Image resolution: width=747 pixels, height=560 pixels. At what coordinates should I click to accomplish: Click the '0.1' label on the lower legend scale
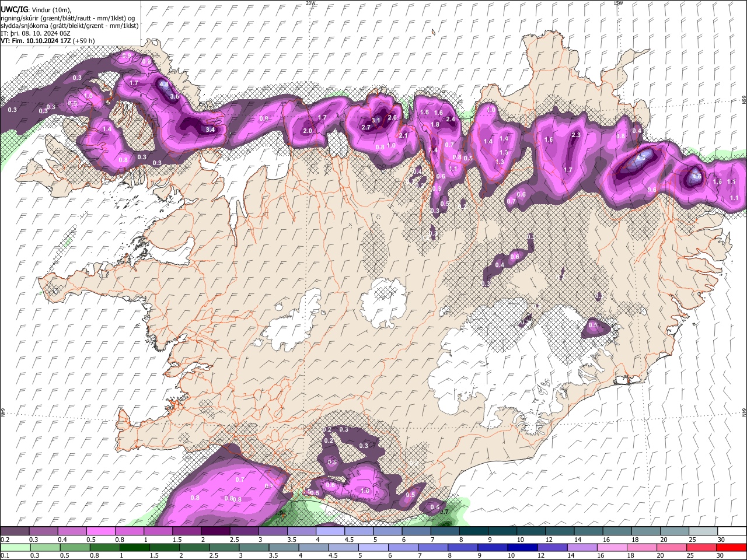pos(4,556)
